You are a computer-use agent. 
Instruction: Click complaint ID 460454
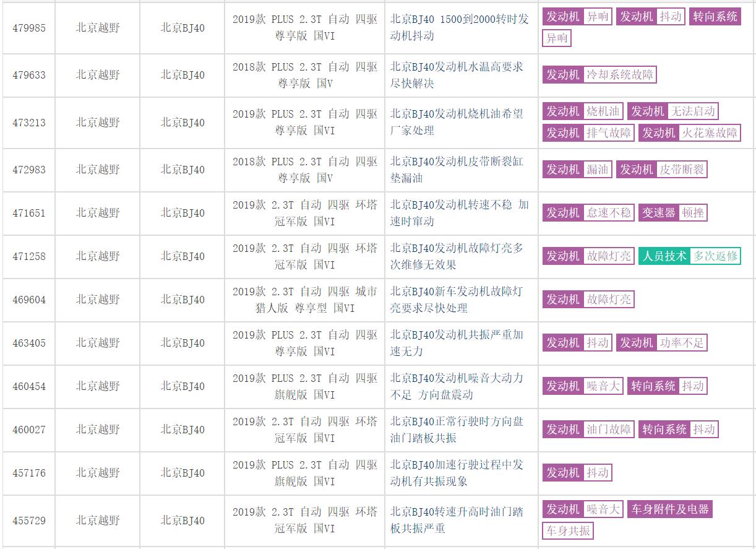click(x=29, y=386)
